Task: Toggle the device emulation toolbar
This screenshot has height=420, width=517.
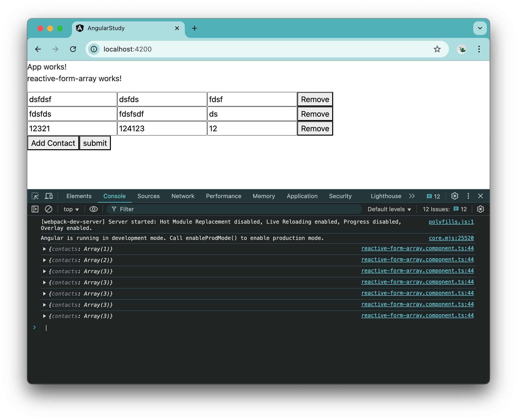Action: point(49,196)
